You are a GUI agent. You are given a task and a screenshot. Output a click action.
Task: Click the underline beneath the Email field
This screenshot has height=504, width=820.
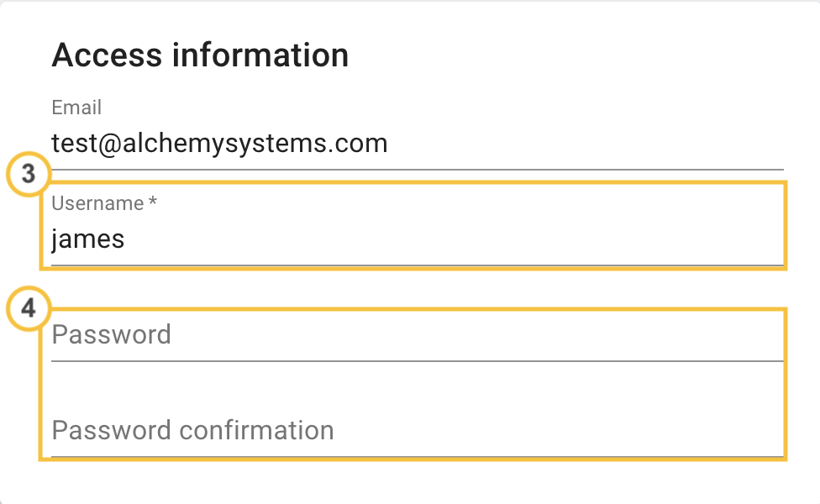click(418, 170)
